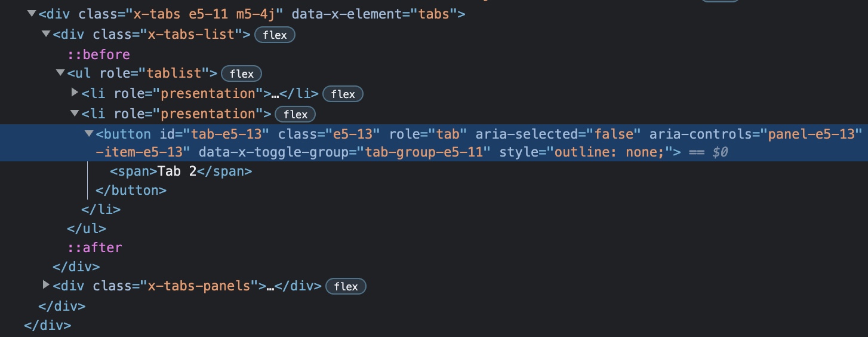The height and width of the screenshot is (337, 868).
Task: Toggle flex badge on the collapsed li
Action: coord(343,94)
